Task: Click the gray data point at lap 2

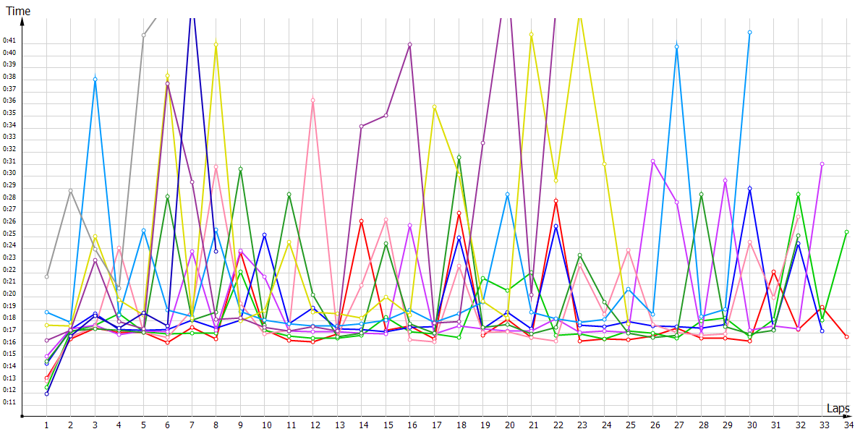Action: point(71,190)
